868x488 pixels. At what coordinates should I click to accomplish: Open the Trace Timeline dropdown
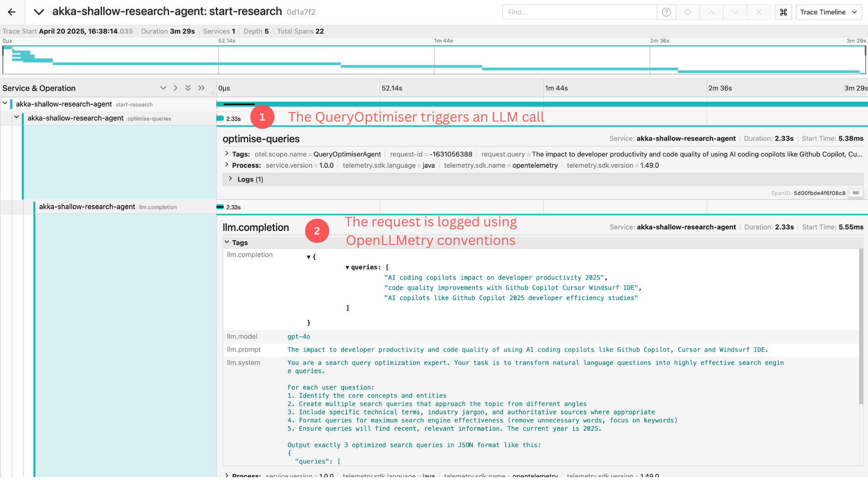coord(828,12)
